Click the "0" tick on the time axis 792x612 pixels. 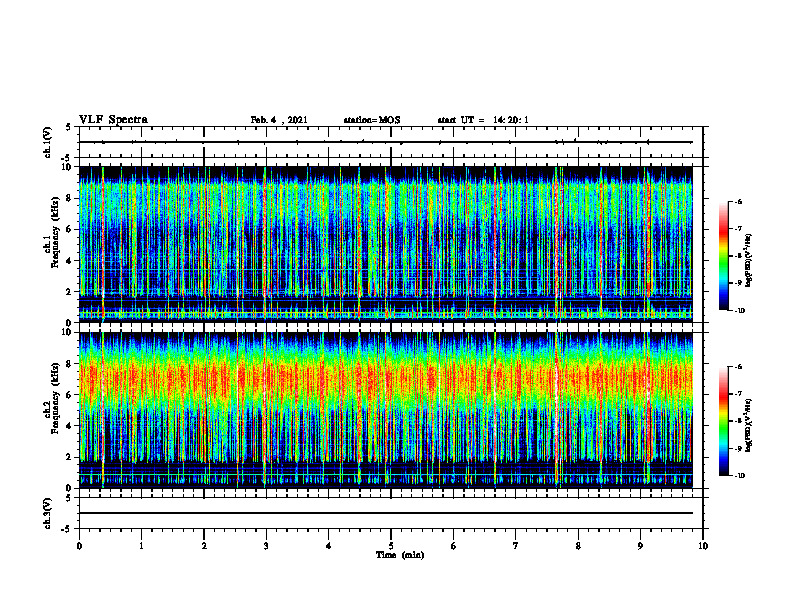[79, 546]
